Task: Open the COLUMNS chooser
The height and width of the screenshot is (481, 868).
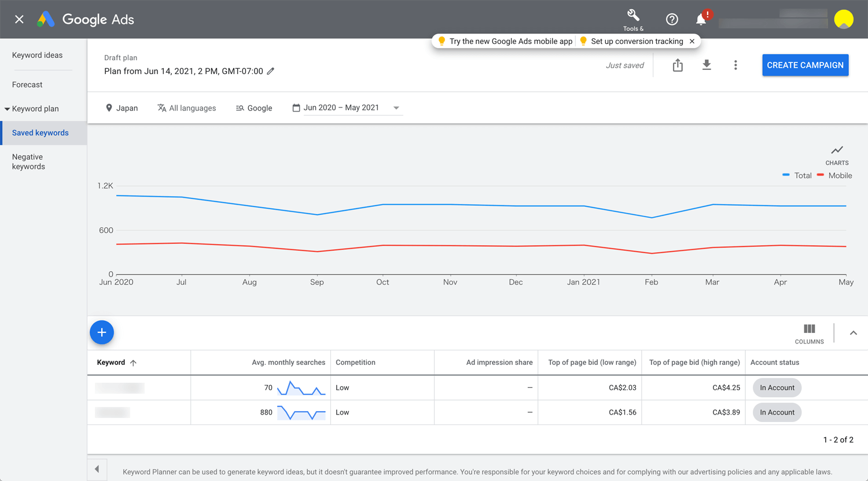Action: point(809,334)
